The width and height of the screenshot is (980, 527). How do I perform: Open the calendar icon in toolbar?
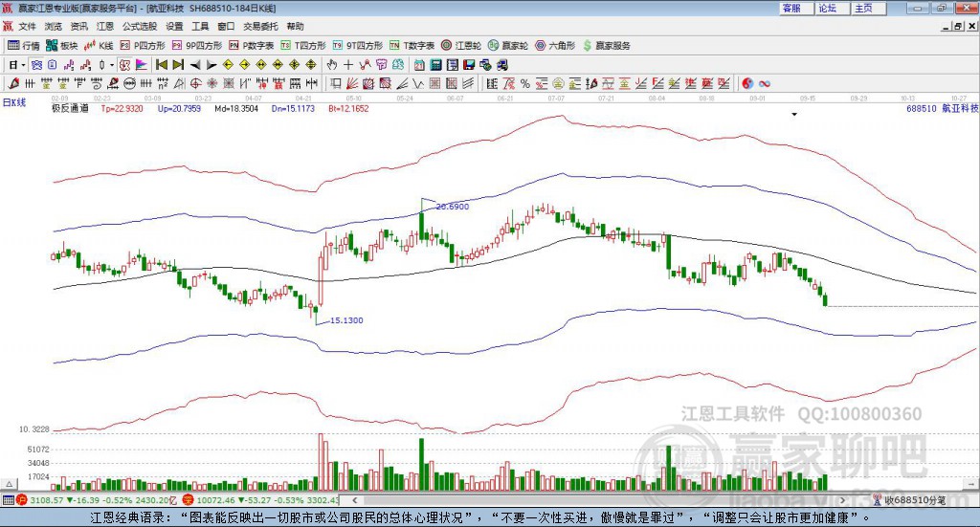click(x=419, y=65)
